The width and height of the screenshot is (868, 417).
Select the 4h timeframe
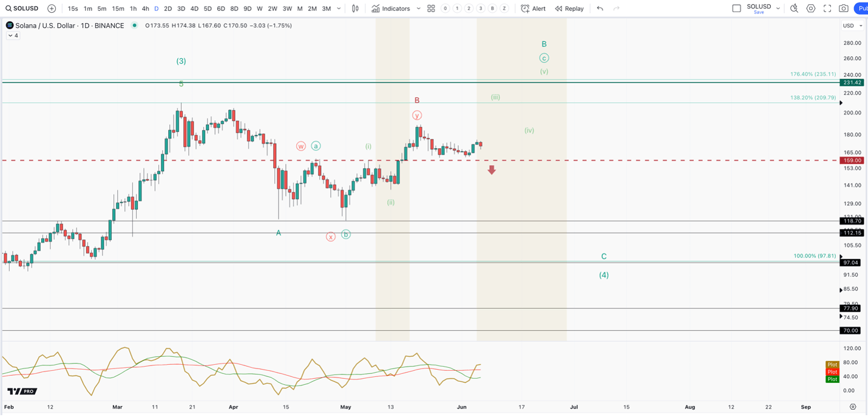(x=145, y=8)
